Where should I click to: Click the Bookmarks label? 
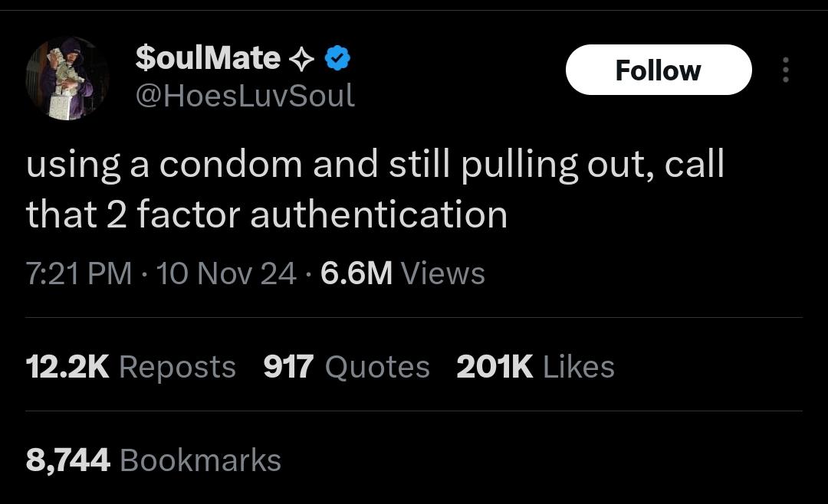201,460
